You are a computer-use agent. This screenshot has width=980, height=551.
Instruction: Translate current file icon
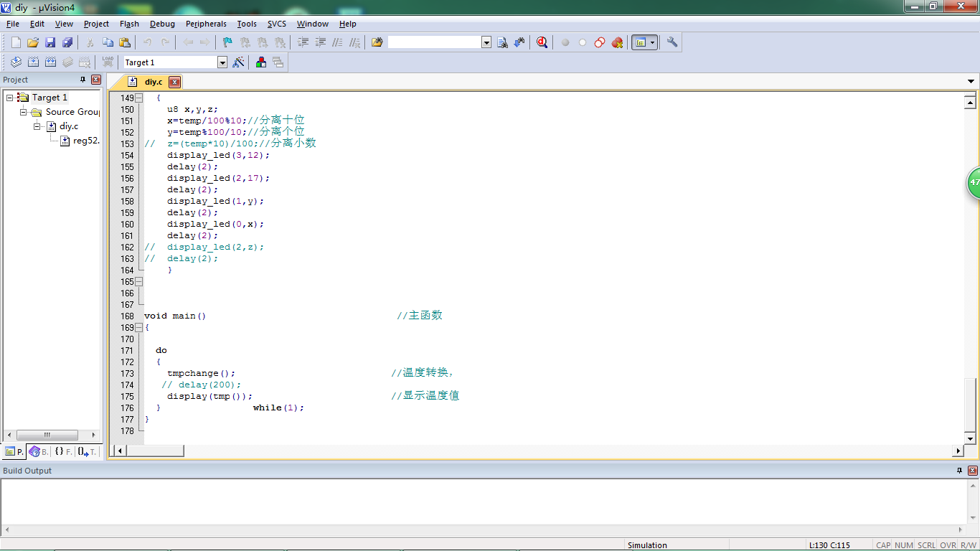16,62
